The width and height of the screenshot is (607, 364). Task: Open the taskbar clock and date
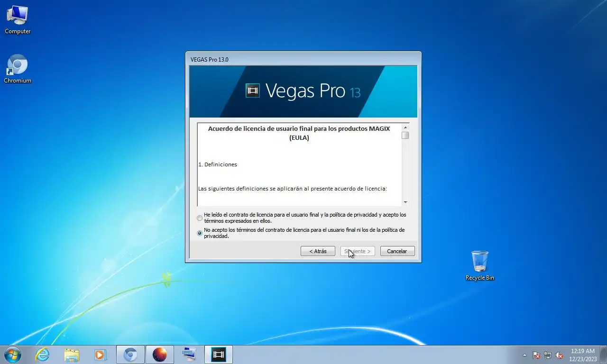click(583, 355)
